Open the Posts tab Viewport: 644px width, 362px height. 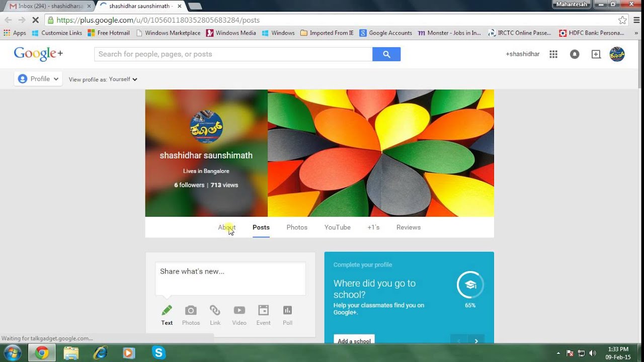[261, 227]
